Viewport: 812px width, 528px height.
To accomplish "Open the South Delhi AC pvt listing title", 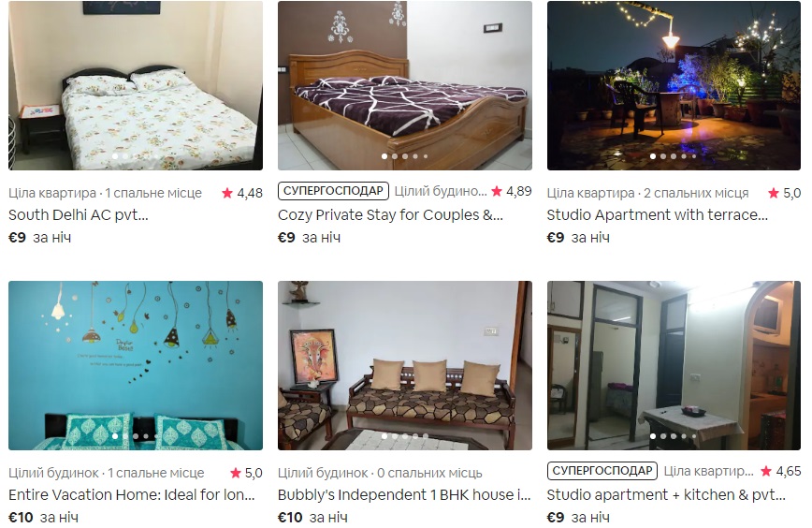I will pos(79,215).
